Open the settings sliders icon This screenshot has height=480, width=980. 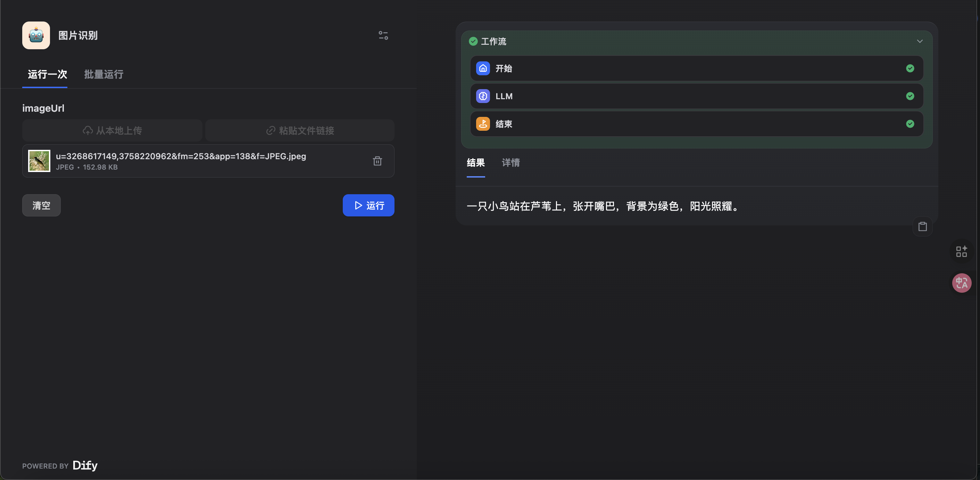383,35
